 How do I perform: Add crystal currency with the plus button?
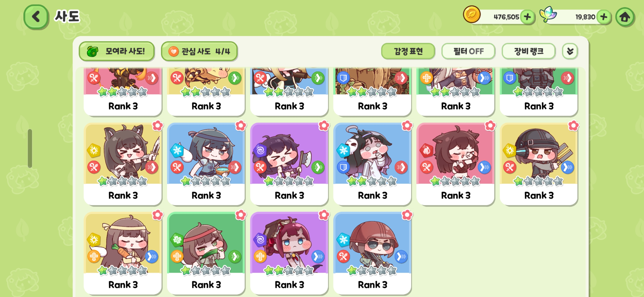(604, 17)
